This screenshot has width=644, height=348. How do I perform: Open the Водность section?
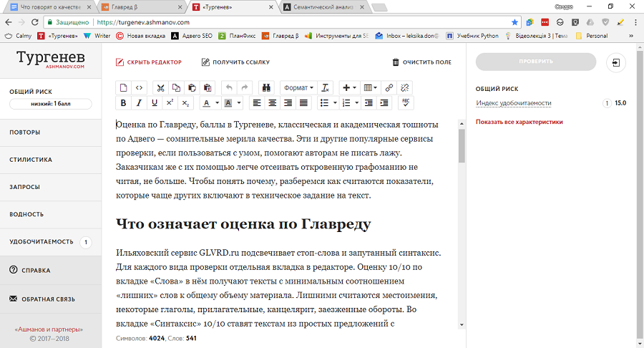coord(51,215)
